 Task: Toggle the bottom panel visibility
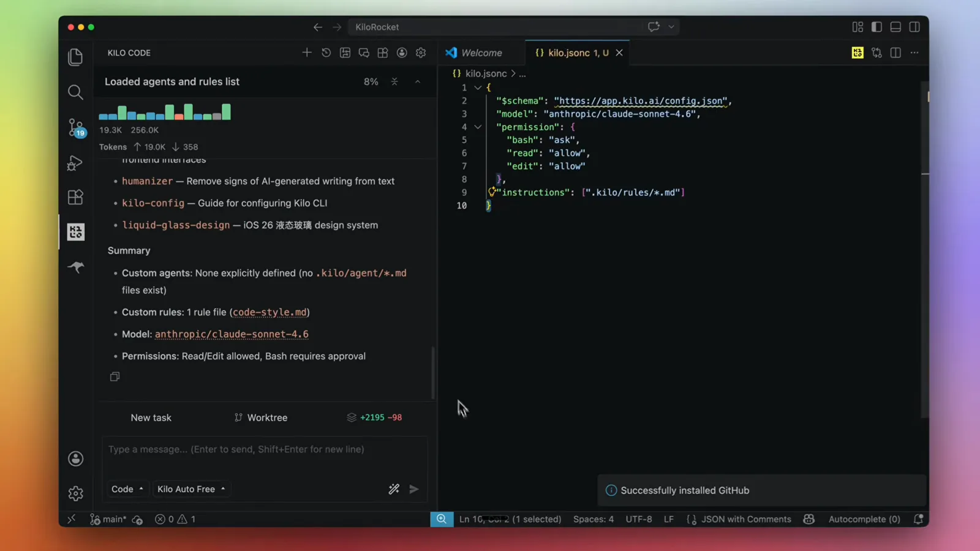pyautogui.click(x=895, y=27)
